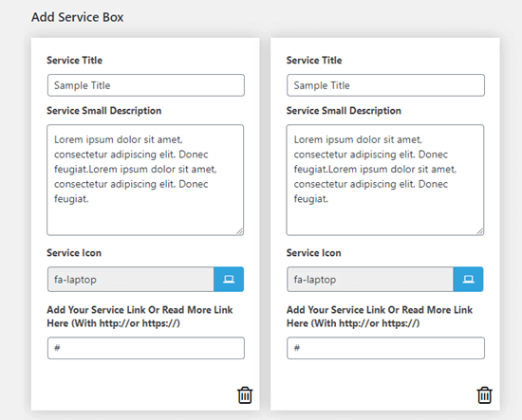
Task: Click the first Service Small Description label
Action: tap(104, 110)
